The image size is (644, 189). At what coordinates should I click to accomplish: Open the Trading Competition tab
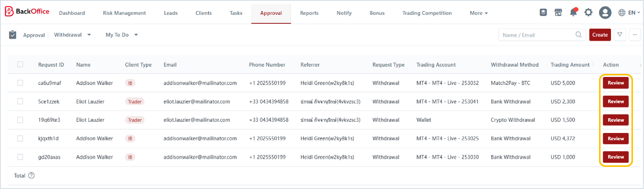tap(427, 13)
